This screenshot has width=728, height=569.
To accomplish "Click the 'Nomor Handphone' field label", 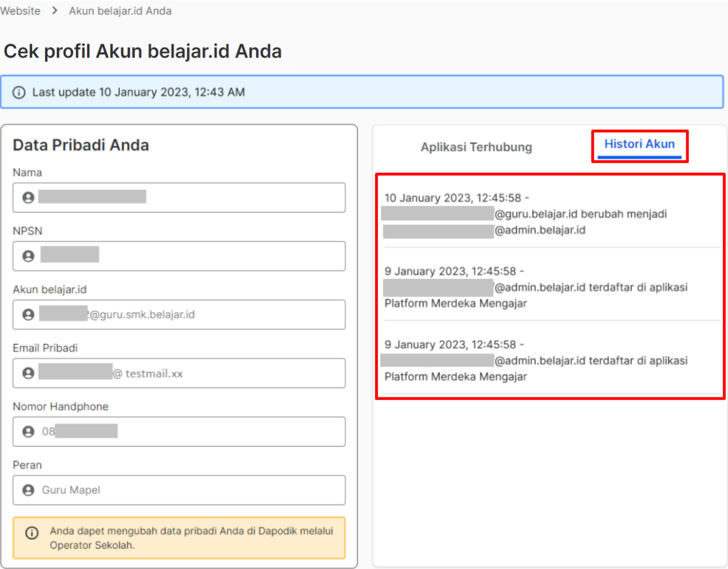I will [60, 407].
